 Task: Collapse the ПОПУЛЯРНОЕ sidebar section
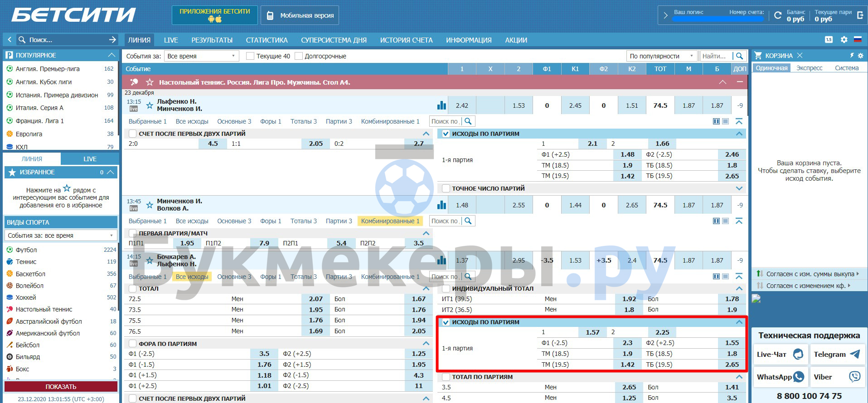point(112,55)
